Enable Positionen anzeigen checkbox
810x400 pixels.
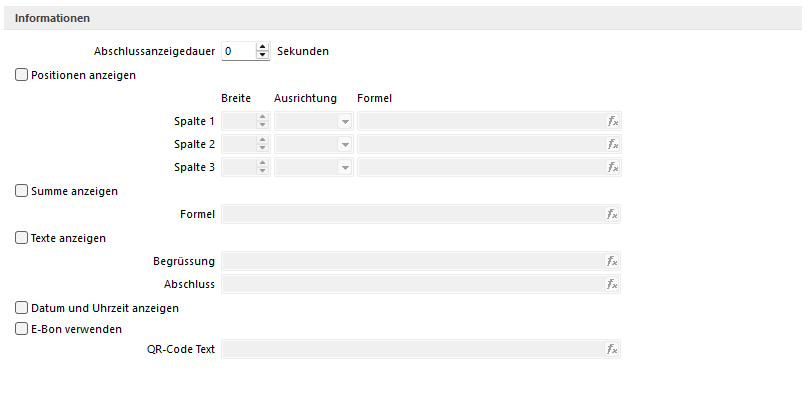[x=22, y=74]
